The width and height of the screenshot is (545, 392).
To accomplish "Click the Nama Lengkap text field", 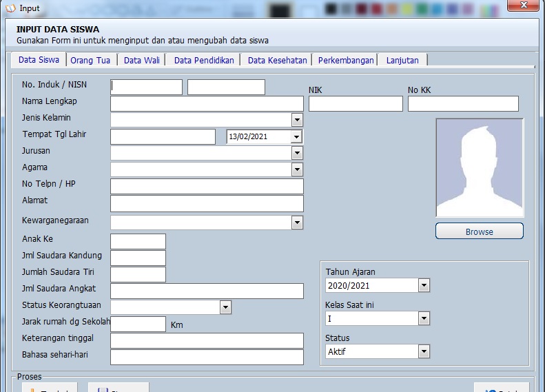I will click(x=207, y=104).
